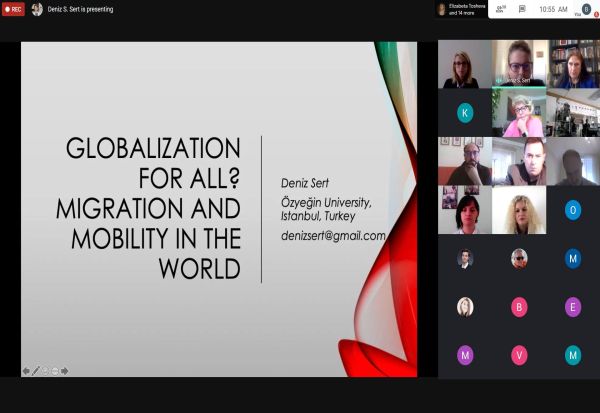600x413 pixels.
Task: Select the red 'V' participant tile
Action: pyautogui.click(x=519, y=355)
